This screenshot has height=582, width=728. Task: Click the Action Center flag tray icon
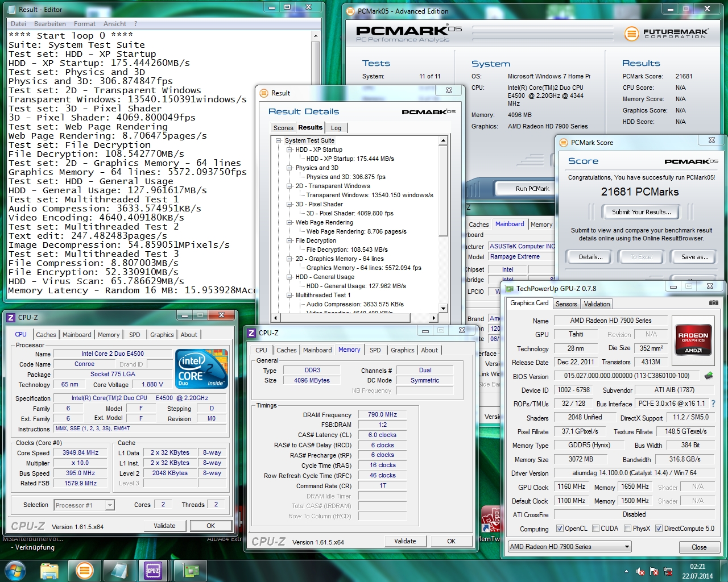(654, 571)
